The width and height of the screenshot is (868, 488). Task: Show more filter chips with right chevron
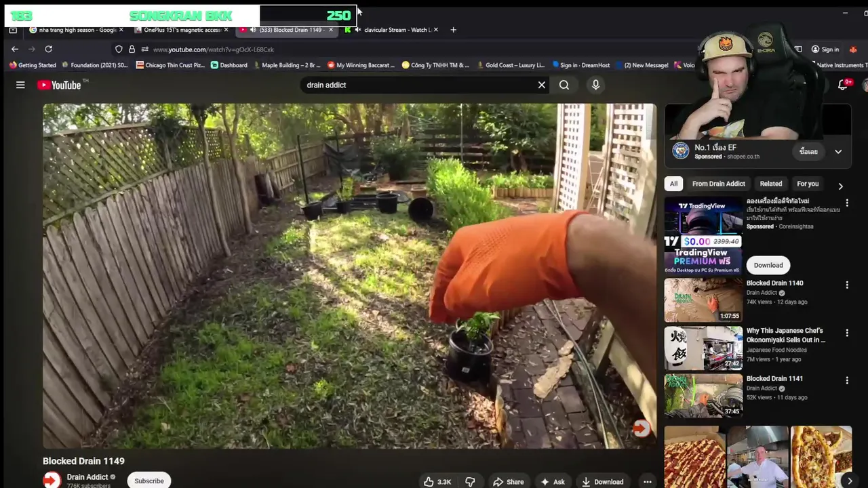[x=840, y=186]
